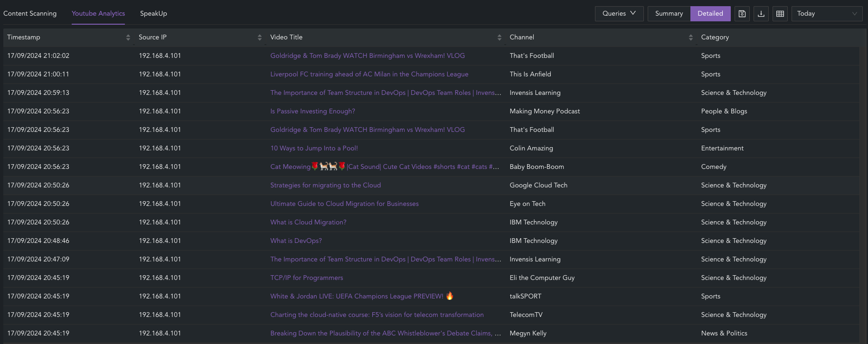Click the Video Title header label

click(286, 37)
